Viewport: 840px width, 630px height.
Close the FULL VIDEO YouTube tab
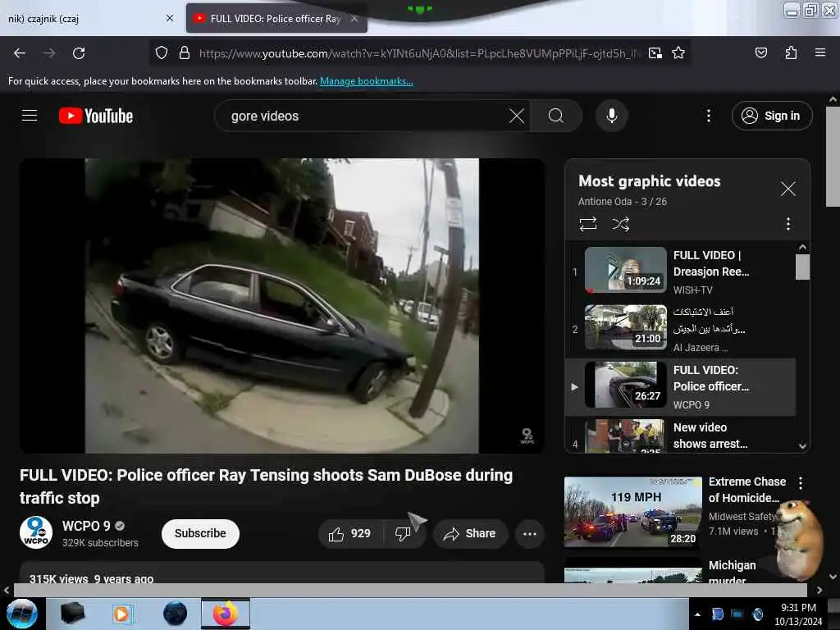[354, 19]
